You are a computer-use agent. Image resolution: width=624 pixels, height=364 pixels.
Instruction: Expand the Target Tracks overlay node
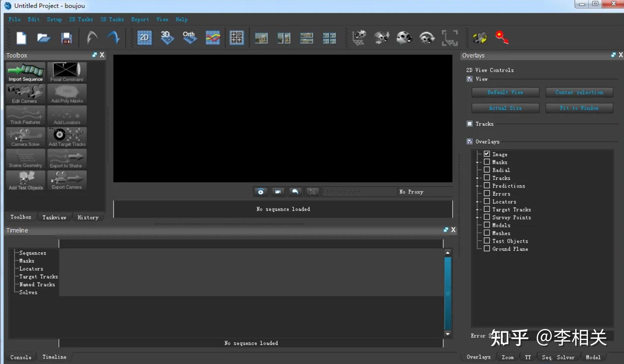tap(477, 210)
